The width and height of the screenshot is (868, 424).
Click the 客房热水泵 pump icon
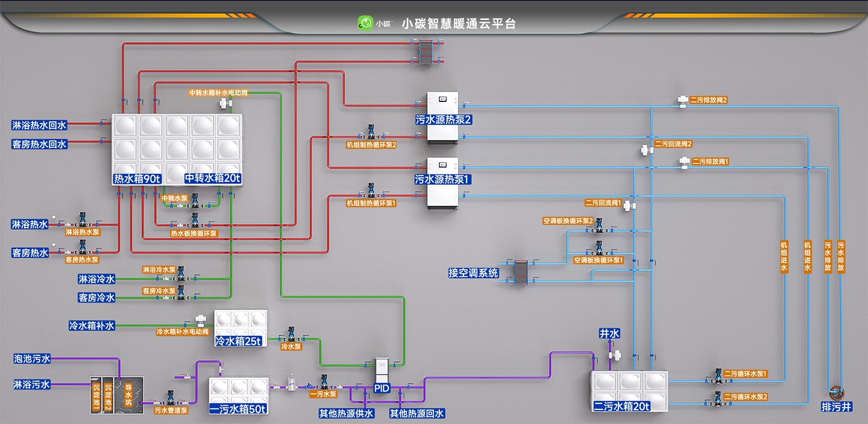pyautogui.click(x=83, y=247)
